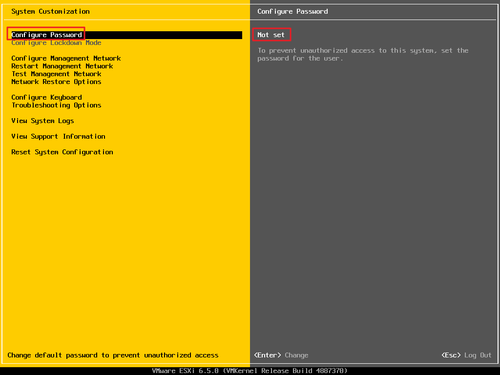Click the password description text on right
The image size is (500, 375).
tap(363, 54)
